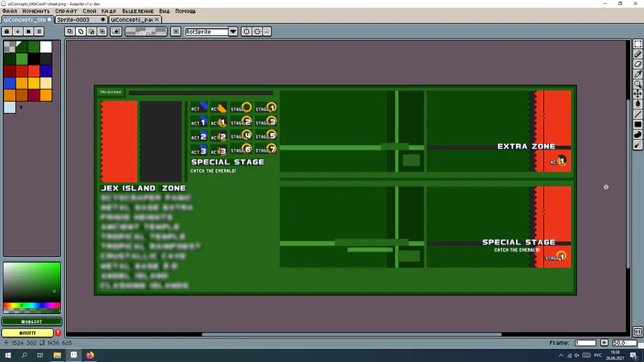Pick the light green palette swatch
The height and width of the screenshot is (362, 644).
pyautogui.click(x=21, y=59)
